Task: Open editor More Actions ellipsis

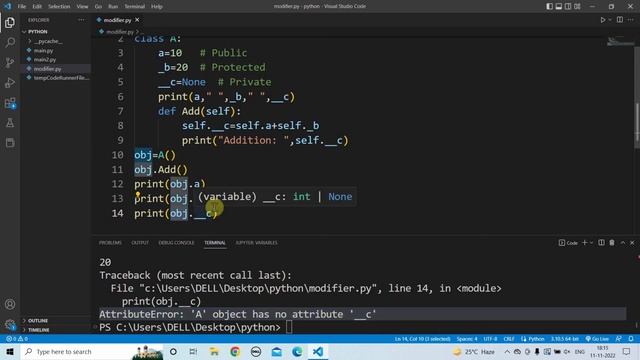Action: (631, 20)
